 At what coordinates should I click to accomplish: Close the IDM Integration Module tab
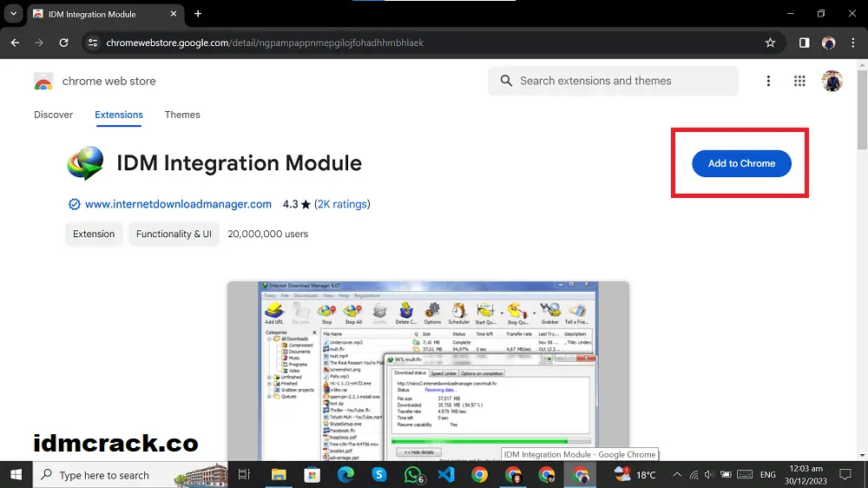174,14
